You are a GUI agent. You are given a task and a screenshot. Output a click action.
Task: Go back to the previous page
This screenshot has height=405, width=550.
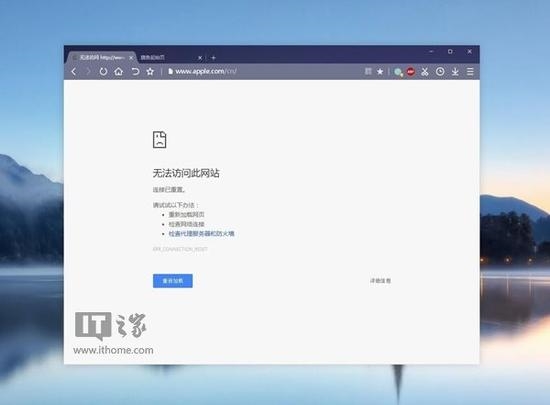pos(74,72)
